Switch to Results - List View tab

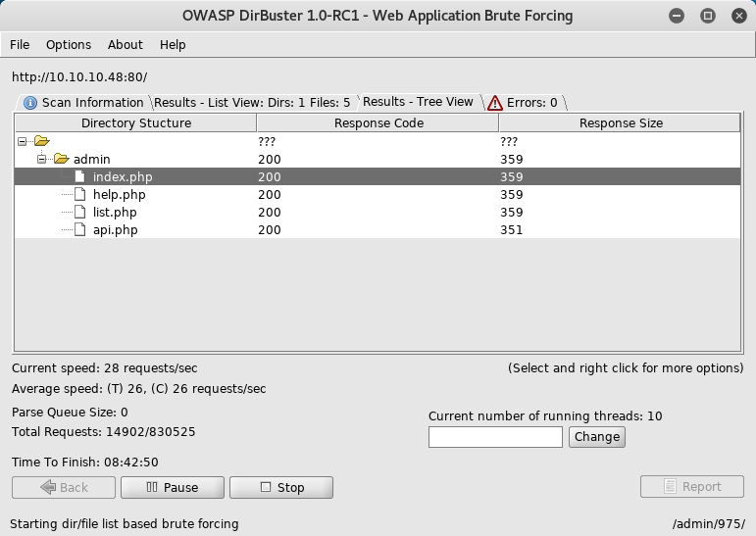coord(252,103)
